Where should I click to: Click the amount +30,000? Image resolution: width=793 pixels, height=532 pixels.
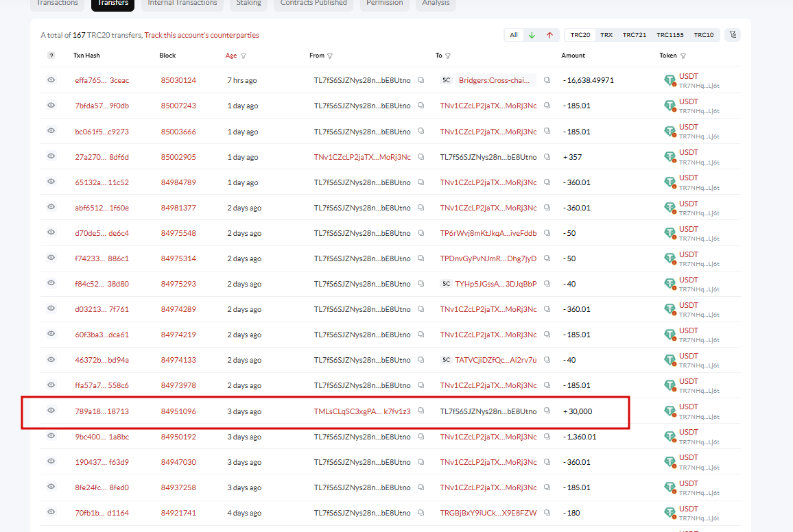(x=578, y=411)
